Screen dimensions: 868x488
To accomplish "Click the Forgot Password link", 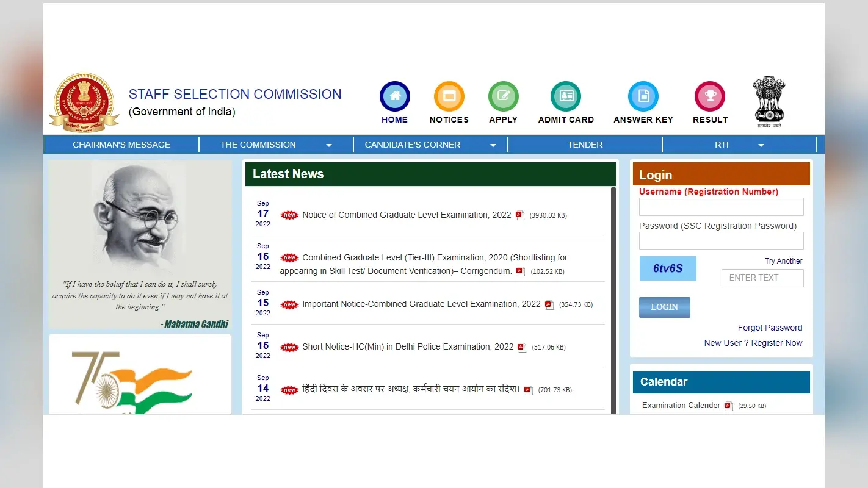I will 770,328.
